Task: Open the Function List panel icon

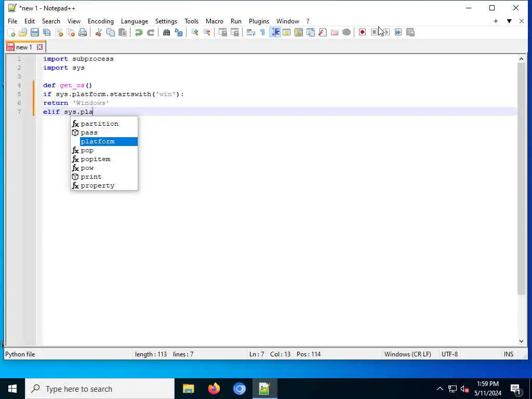Action: tap(323, 32)
